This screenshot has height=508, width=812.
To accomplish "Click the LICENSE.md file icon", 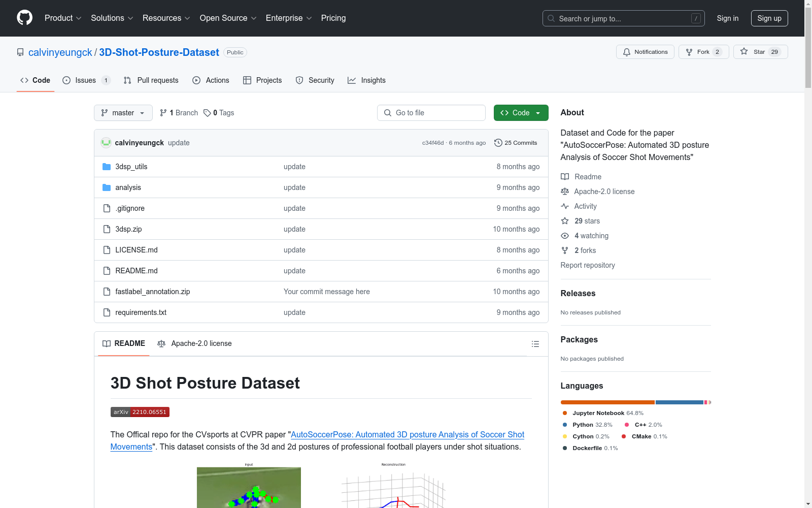I will point(107,250).
